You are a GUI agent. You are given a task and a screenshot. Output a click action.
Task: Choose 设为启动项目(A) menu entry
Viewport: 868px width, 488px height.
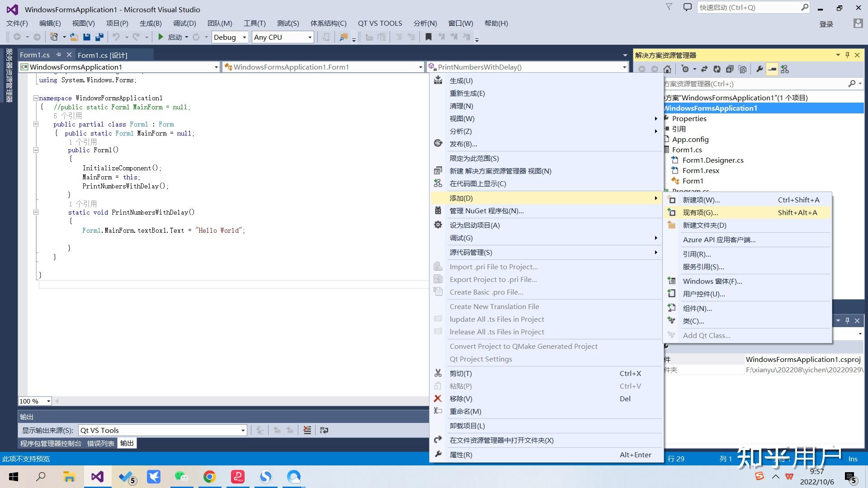click(x=547, y=225)
